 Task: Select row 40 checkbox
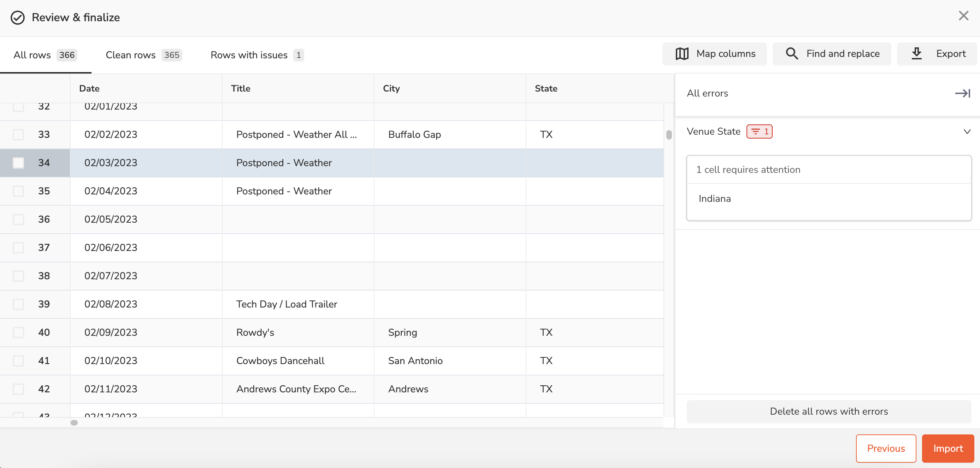18,332
